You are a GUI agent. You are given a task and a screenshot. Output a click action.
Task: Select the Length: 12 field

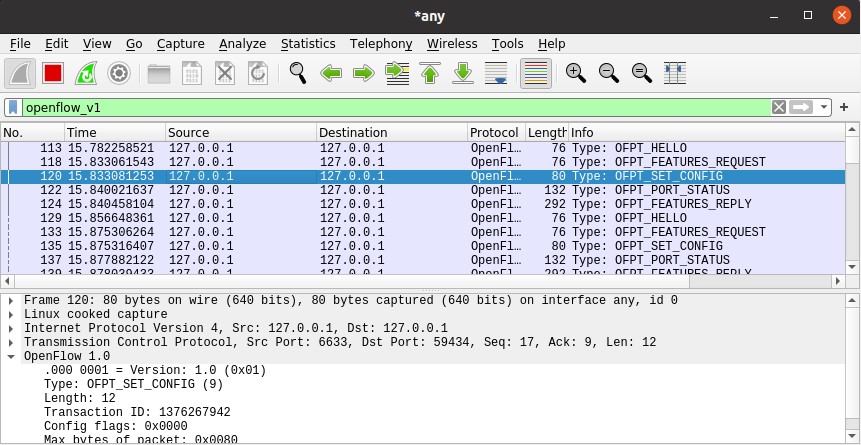[80, 398]
